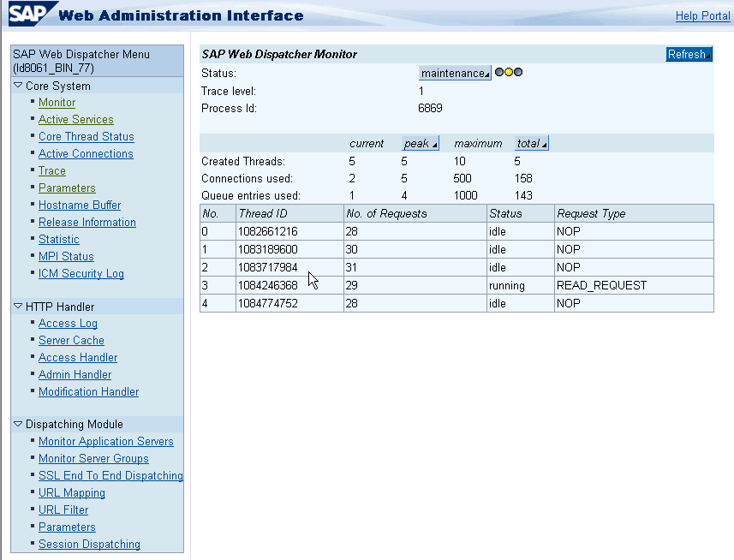
Task: Collapse the Dispatching Module section
Action: tap(18, 425)
